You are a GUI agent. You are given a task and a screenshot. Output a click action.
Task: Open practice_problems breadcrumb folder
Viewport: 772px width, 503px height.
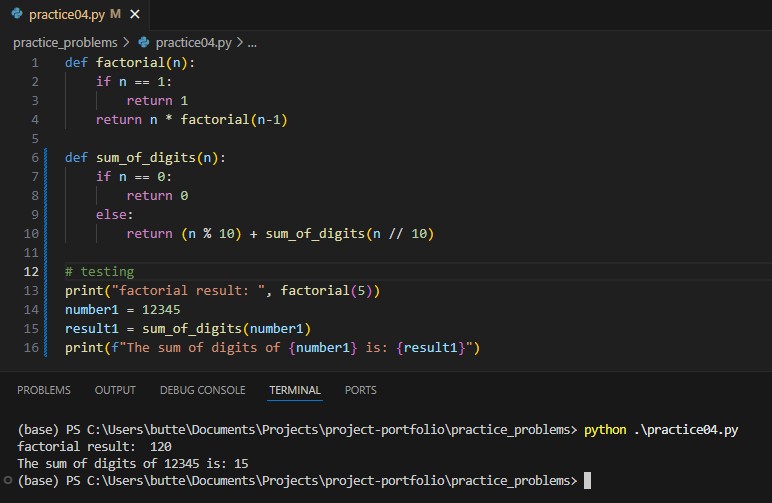65,43
